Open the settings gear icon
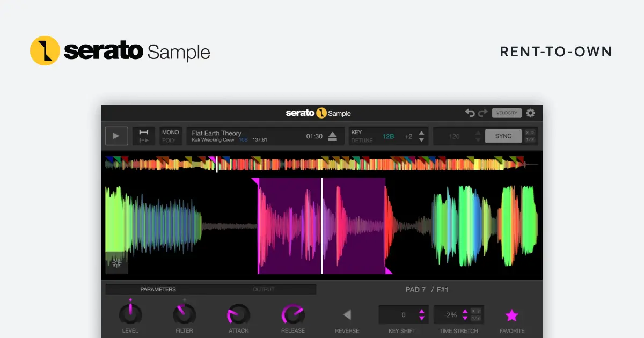 point(530,113)
